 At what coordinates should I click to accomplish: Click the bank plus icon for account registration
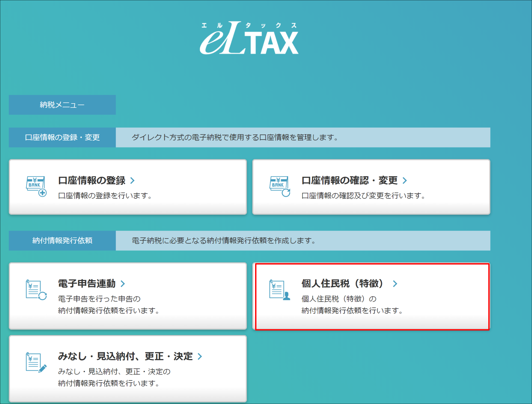[36, 187]
